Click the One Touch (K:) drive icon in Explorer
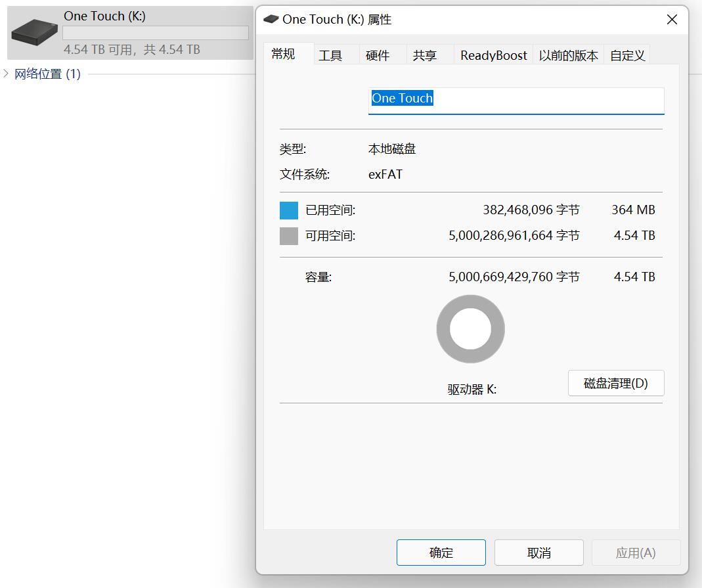Viewport: 702px width, 588px height. coord(35,32)
